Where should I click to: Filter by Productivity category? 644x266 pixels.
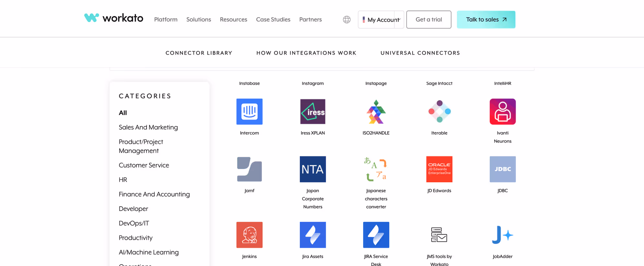click(x=135, y=238)
